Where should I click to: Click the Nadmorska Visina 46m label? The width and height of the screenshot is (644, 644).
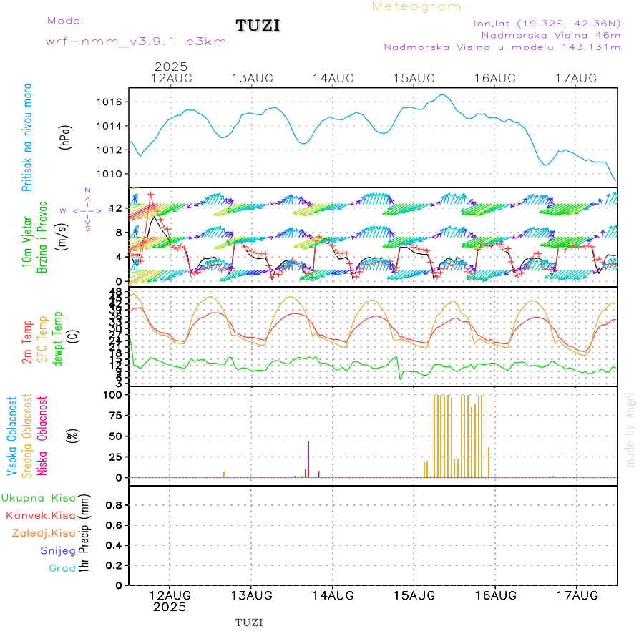(x=550, y=35)
